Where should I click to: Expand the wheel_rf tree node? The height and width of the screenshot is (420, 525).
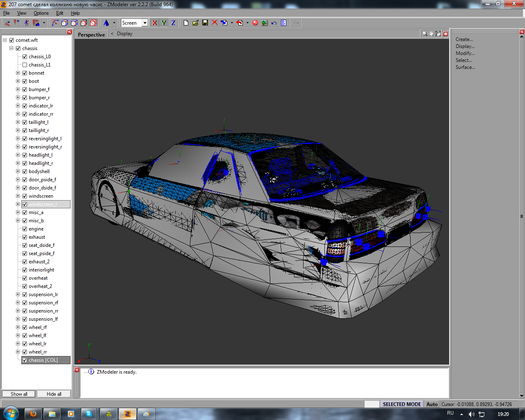pyautogui.click(x=18, y=327)
